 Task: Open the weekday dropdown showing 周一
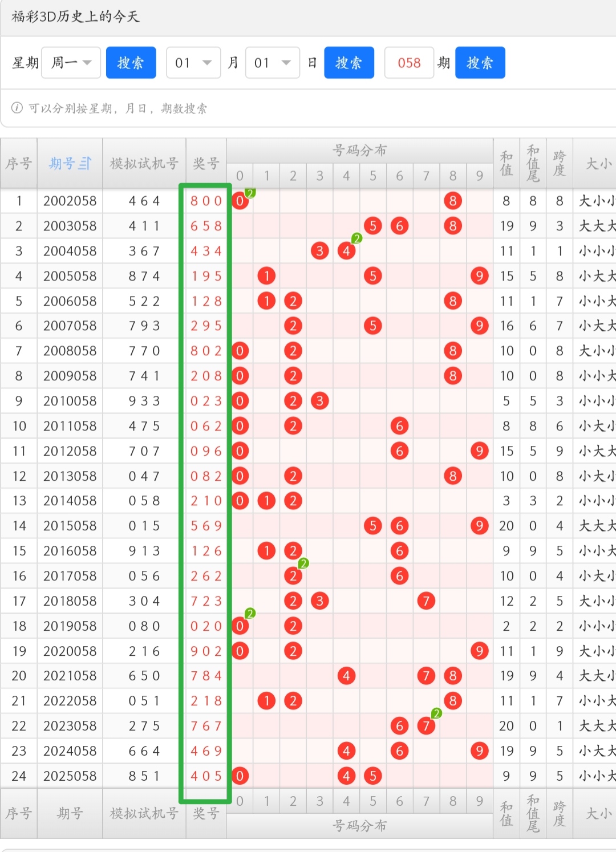pyautogui.click(x=71, y=63)
